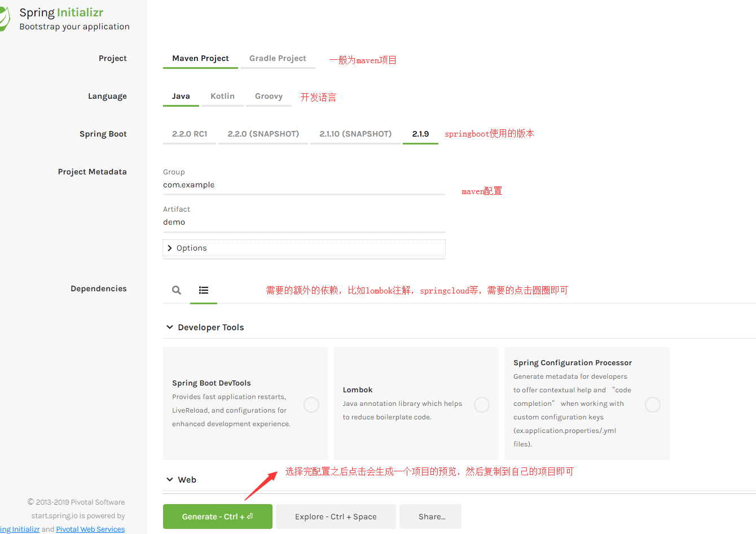The width and height of the screenshot is (756, 534).
Task: Switch to the dependency list view icon
Action: 204,290
